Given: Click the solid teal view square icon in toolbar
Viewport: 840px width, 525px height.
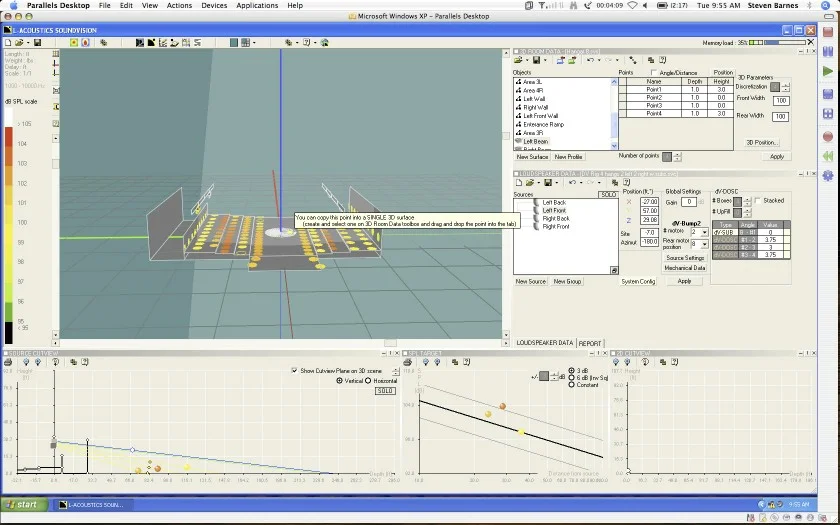Looking at the screenshot, I should (234, 42).
